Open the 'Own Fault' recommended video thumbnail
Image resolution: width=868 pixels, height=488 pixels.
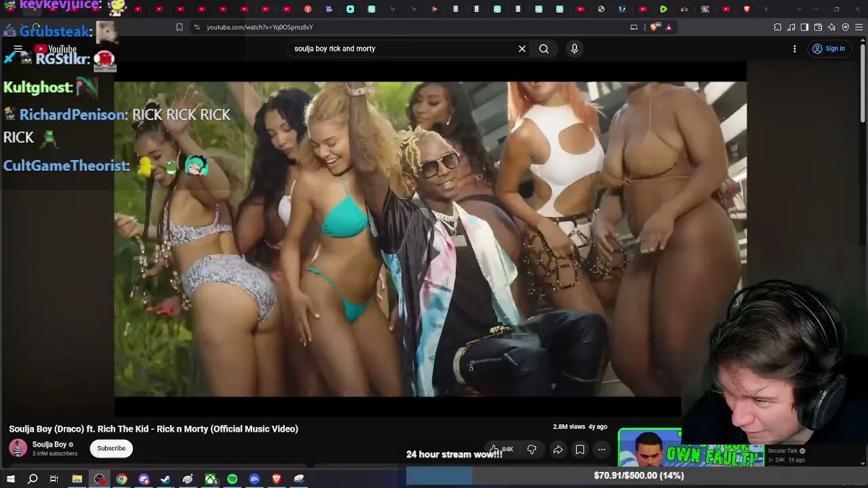coord(691,449)
